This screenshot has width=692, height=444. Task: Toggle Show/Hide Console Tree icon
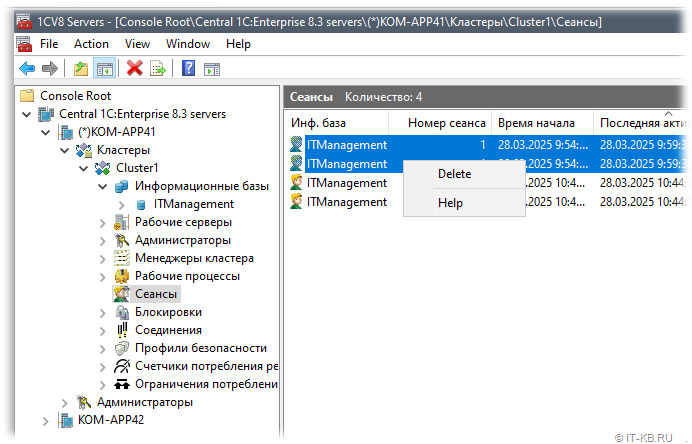point(105,68)
